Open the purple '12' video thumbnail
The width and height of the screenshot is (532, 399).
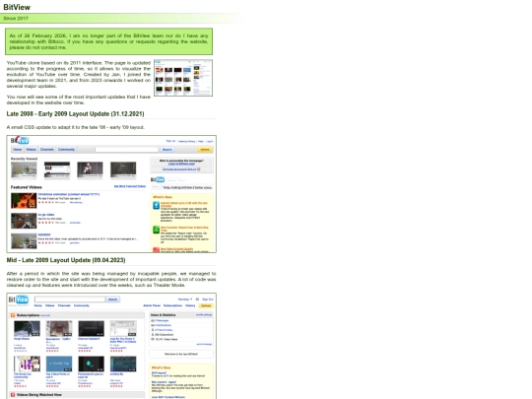click(x=27, y=365)
